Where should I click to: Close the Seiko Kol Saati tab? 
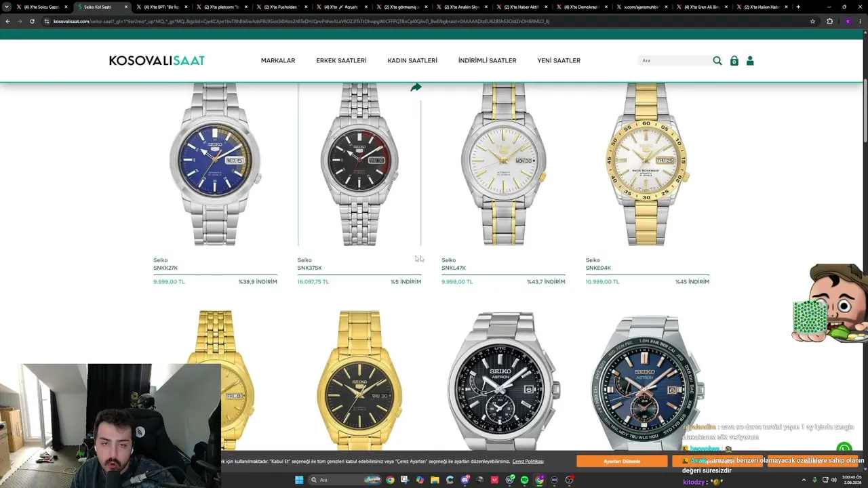tap(125, 7)
